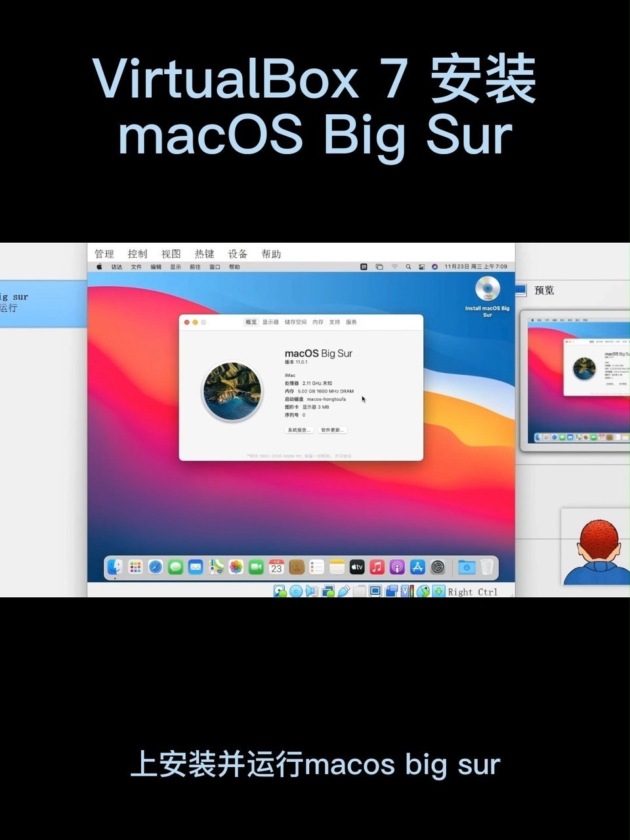Image resolution: width=630 pixels, height=840 pixels.
Task: Switch to the 储存空间 tab
Action: 295,322
